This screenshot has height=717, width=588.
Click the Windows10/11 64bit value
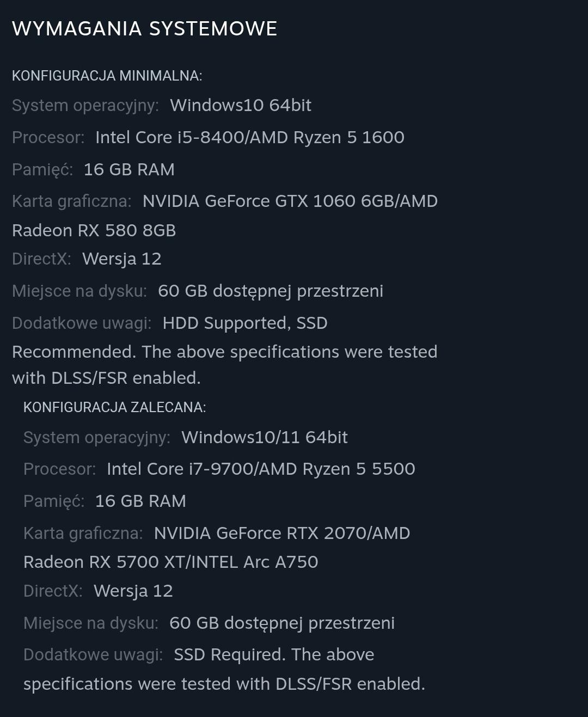click(264, 437)
